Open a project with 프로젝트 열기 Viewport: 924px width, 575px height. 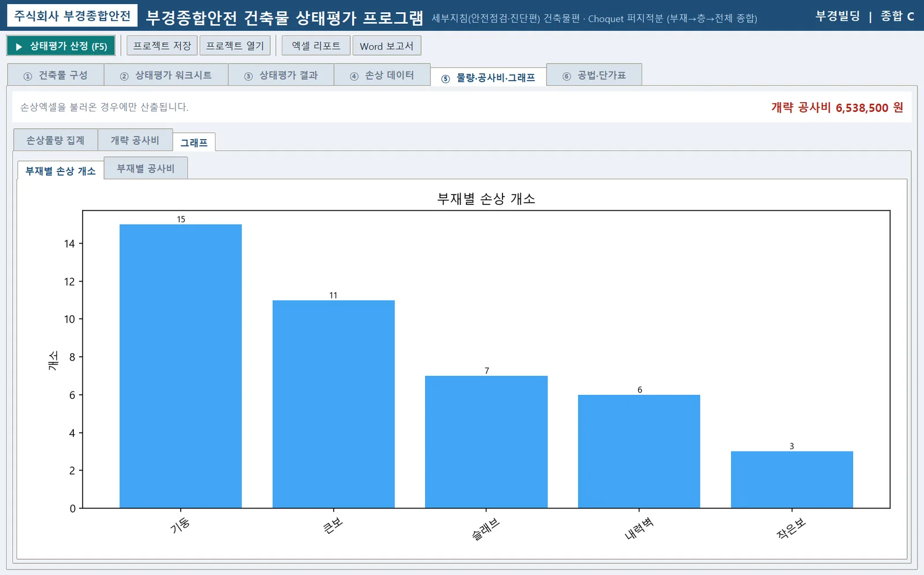(x=235, y=46)
